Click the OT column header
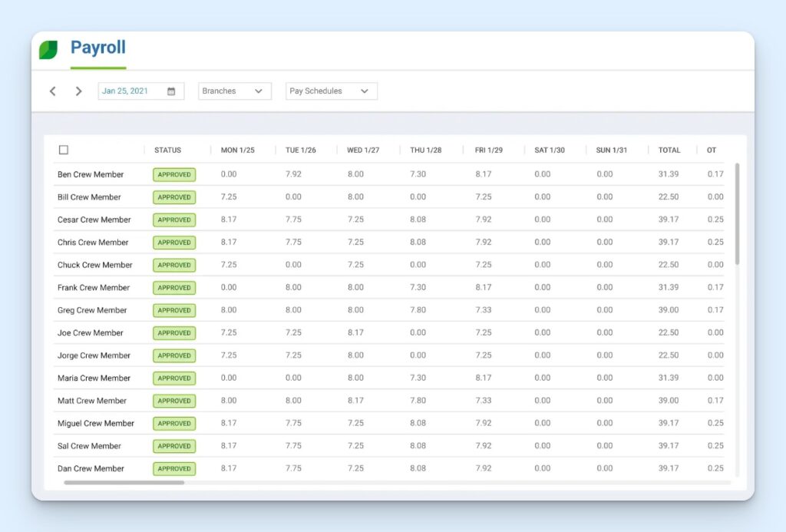This screenshot has width=786, height=532. [x=712, y=150]
